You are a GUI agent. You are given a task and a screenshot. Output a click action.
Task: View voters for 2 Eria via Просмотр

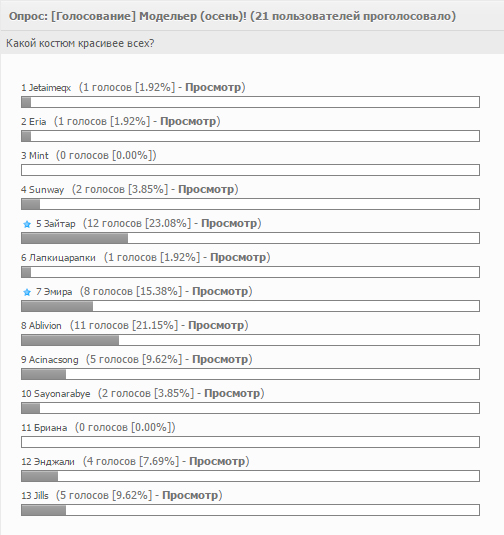click(x=188, y=121)
